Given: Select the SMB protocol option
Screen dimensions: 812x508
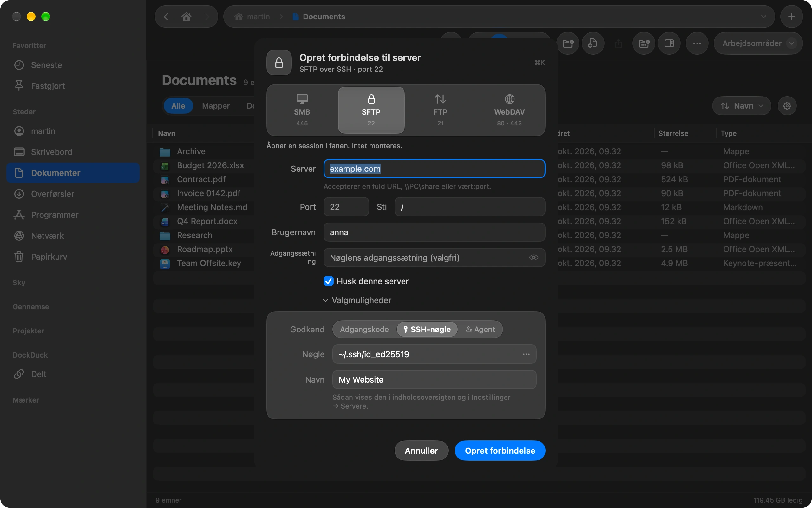Looking at the screenshot, I should pyautogui.click(x=302, y=110).
